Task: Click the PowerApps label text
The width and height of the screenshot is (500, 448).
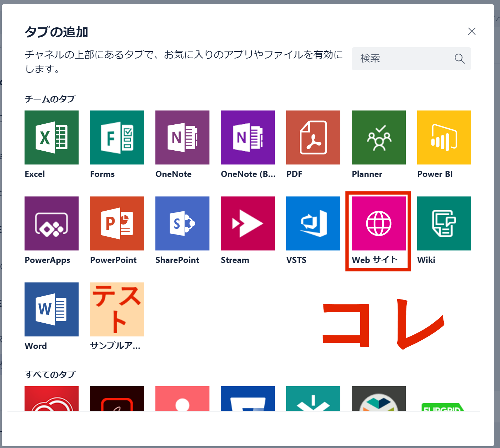Action: point(47,260)
